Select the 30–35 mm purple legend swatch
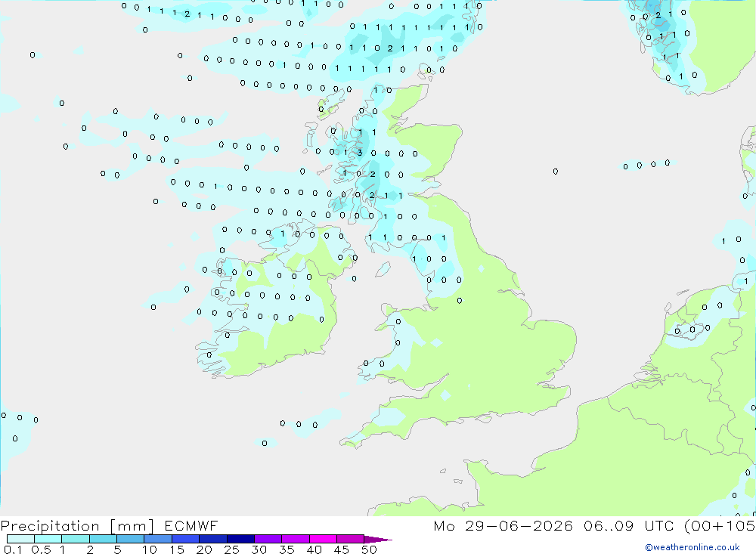The image size is (756, 554). [x=268, y=539]
